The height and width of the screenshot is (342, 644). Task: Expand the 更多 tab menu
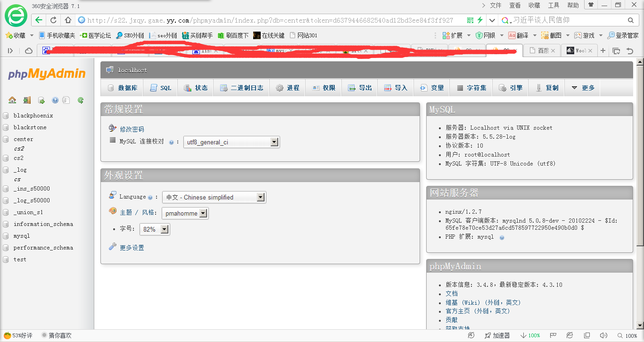583,88
